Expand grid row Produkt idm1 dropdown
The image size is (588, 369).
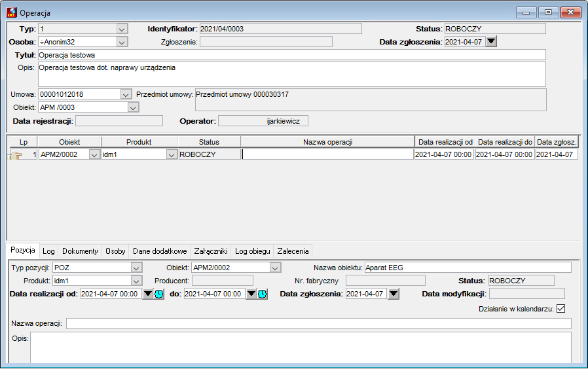pos(172,154)
